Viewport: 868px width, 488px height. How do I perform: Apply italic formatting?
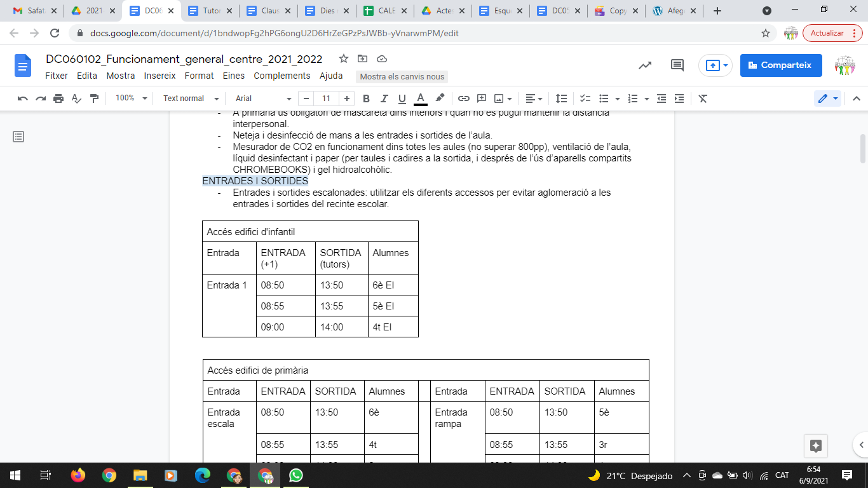[384, 98]
